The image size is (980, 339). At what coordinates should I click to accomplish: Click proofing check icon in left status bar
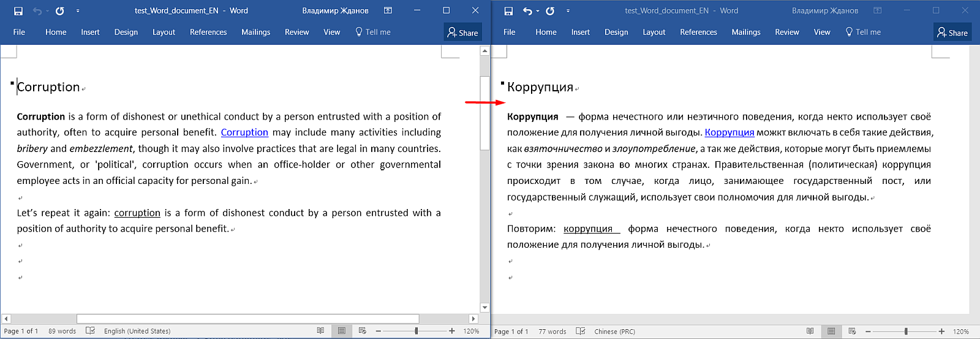click(x=91, y=331)
